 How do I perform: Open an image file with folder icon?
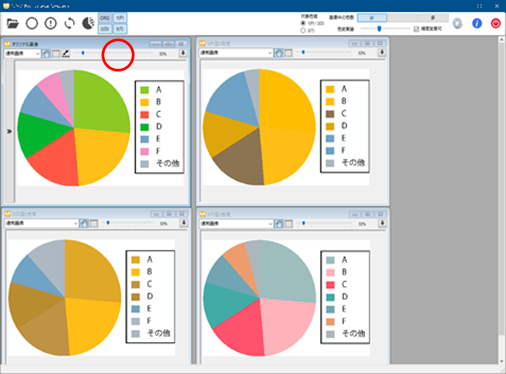pos(13,23)
